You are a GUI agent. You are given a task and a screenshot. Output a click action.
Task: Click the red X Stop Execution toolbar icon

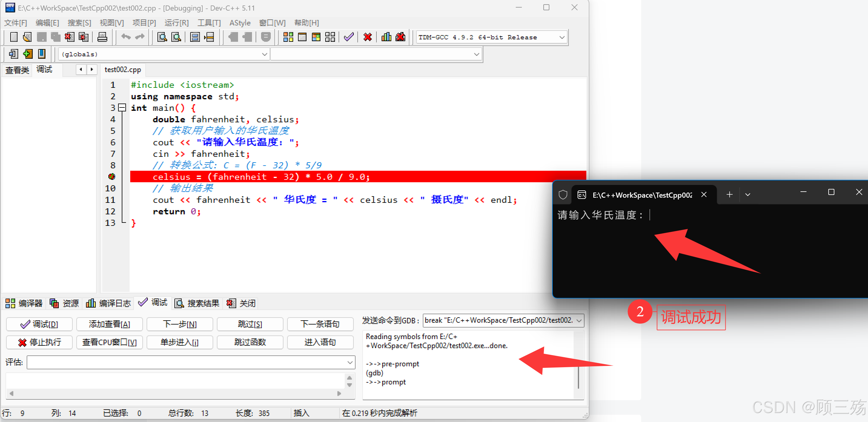368,37
